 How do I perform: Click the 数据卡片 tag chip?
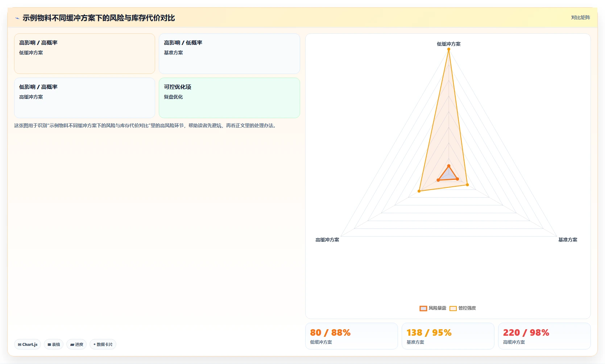[x=103, y=344]
